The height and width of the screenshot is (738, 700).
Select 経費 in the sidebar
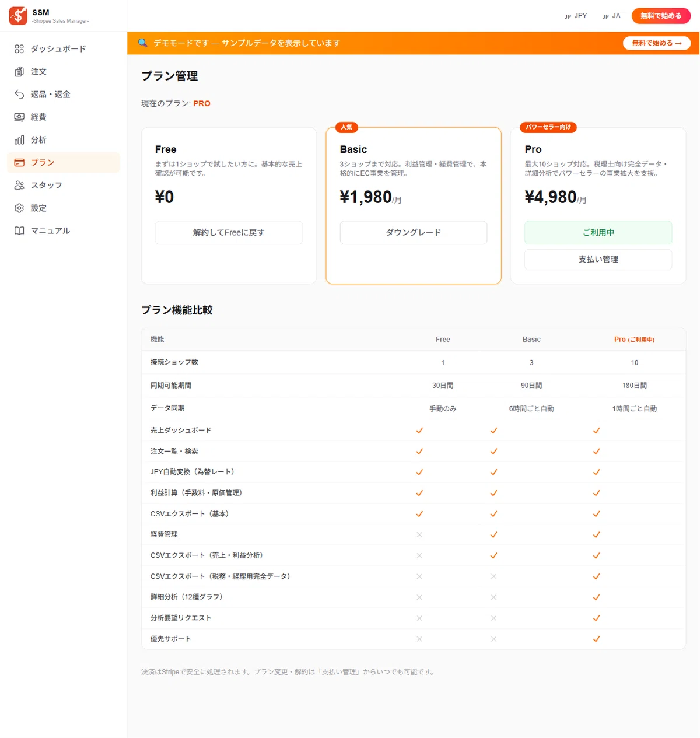pos(63,117)
